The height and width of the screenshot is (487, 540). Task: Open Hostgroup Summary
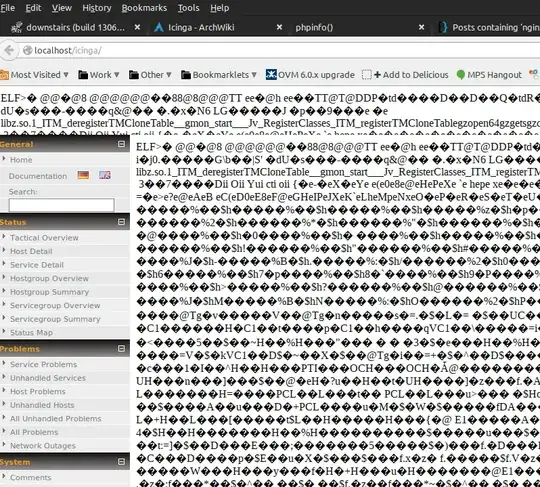[x=49, y=292]
